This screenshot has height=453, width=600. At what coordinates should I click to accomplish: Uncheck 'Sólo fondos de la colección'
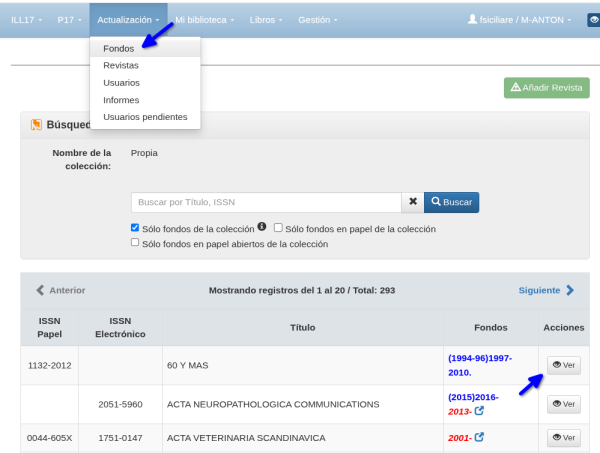[x=135, y=229]
